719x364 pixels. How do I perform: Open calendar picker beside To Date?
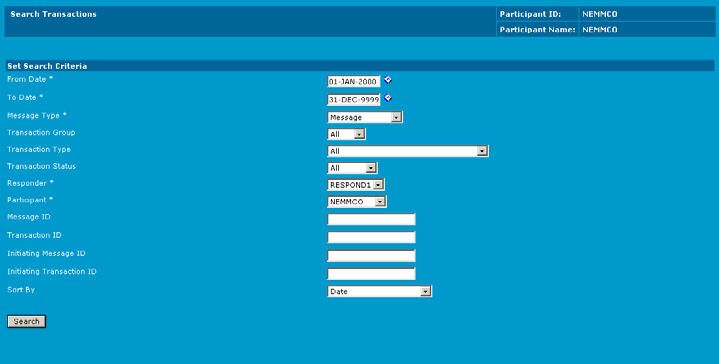click(x=388, y=98)
